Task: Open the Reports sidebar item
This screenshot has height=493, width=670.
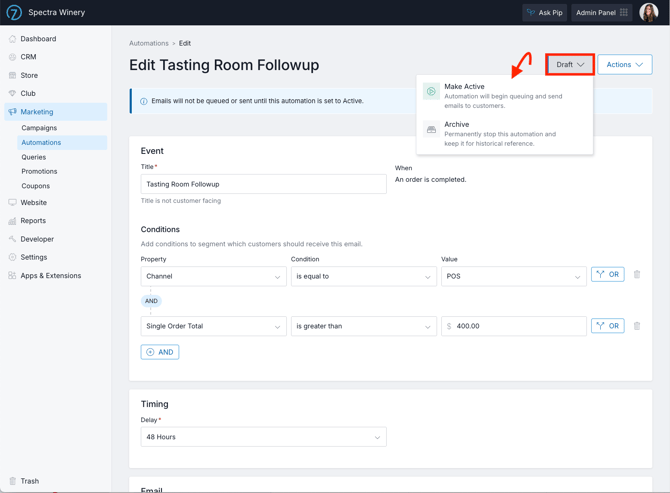Action: pyautogui.click(x=56, y=221)
